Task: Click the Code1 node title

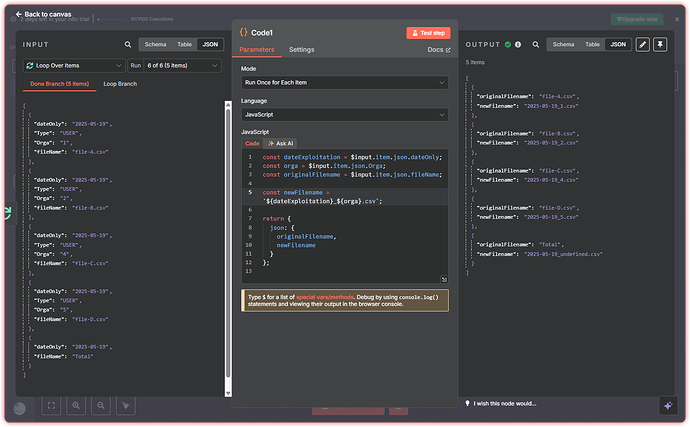Action: (x=262, y=33)
